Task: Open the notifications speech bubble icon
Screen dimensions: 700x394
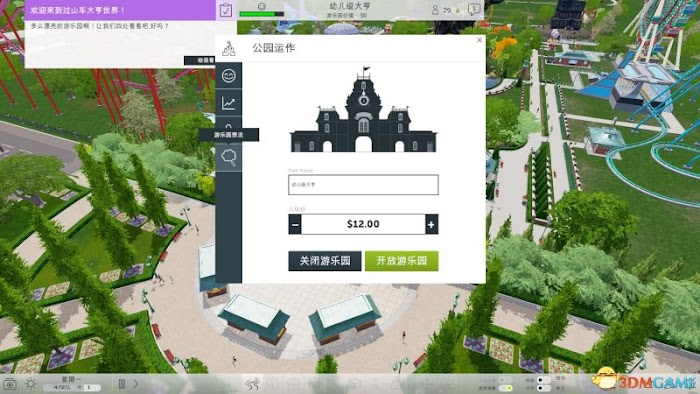Action: pos(474,9)
